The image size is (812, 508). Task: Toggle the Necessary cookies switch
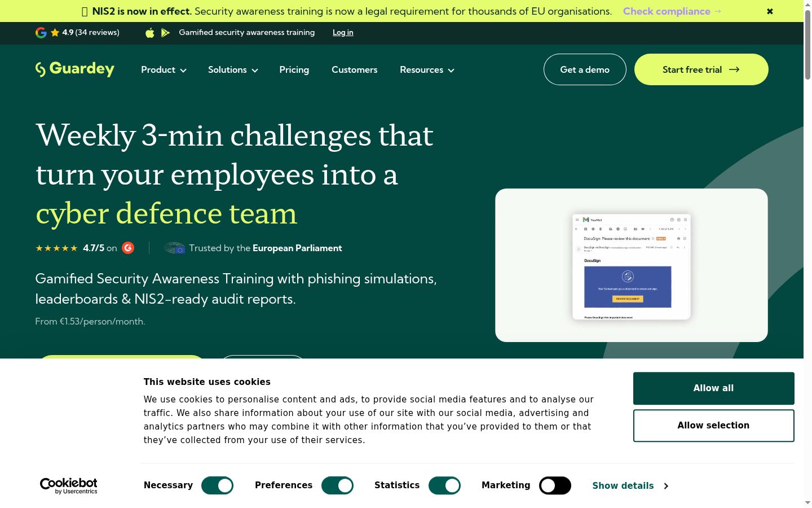point(217,485)
